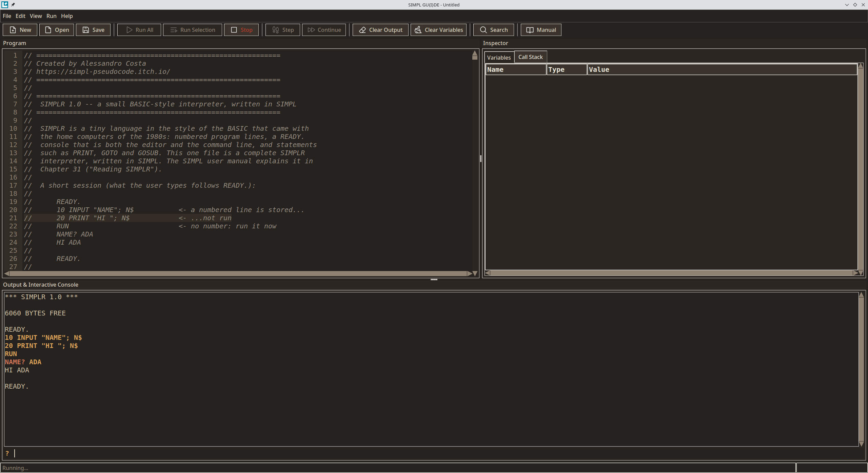
Task: Click the program editor horizontal scrollbar right arrow
Action: click(469, 273)
